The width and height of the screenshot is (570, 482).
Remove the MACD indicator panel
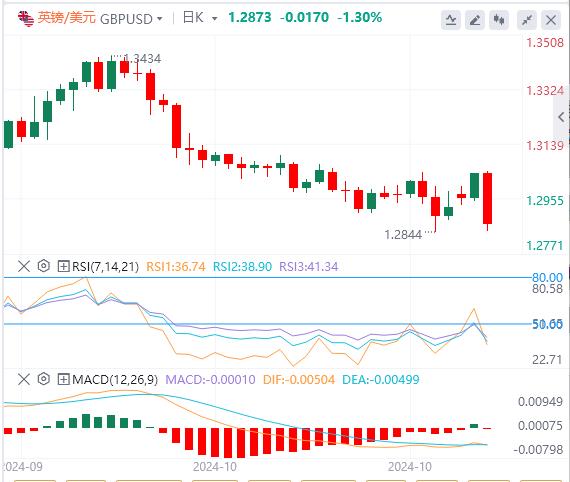click(24, 379)
